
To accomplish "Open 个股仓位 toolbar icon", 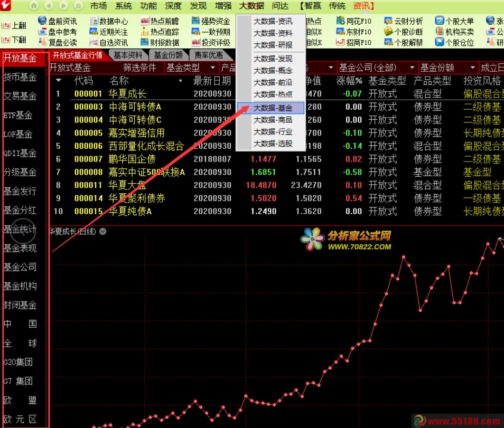I will click(x=439, y=42).
